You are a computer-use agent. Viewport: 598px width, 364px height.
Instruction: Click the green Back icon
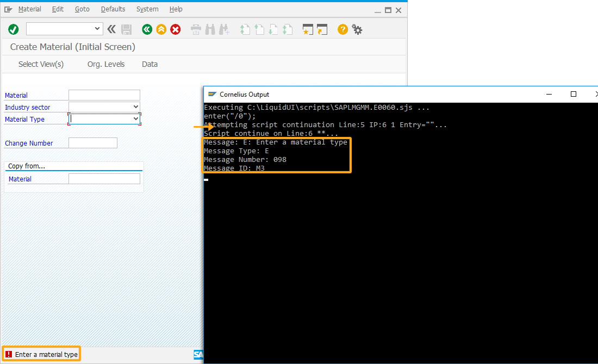click(x=147, y=29)
